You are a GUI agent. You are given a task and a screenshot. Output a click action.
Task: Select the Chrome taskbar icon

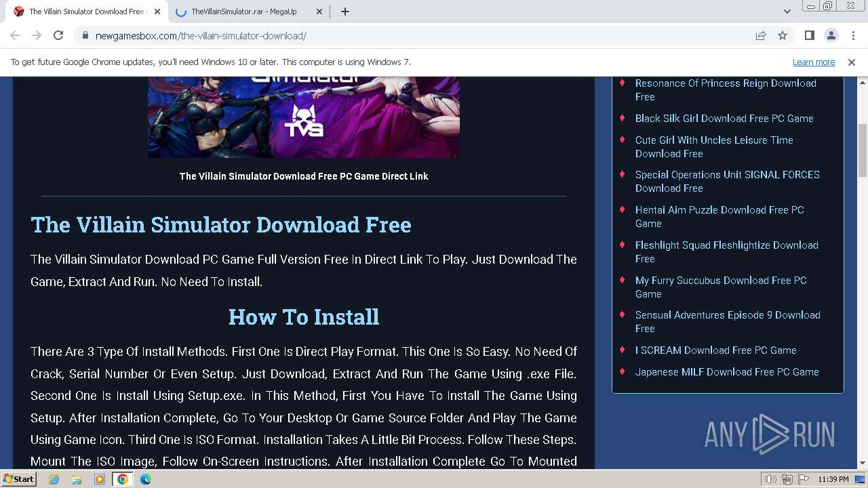tap(123, 479)
